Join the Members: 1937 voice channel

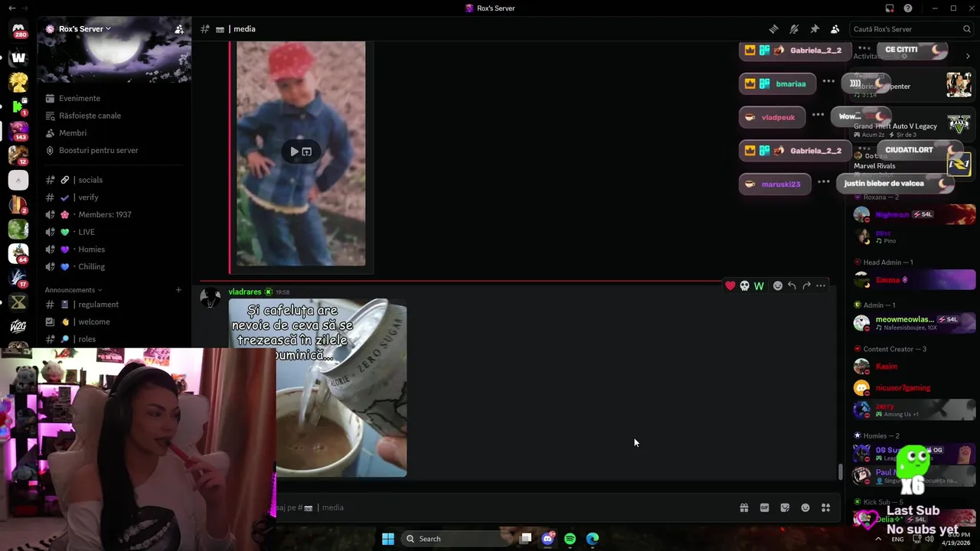[113, 214]
